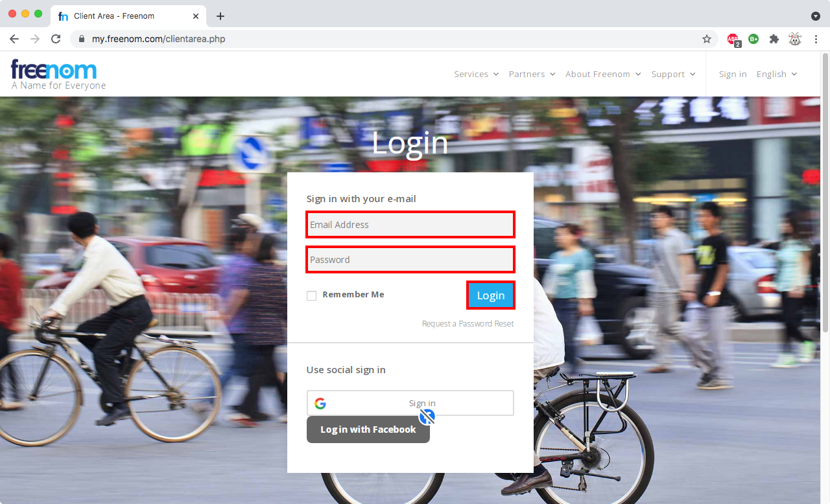Screen dimensions: 830x504
Task: Open a new tab with plus icon
Action: coord(220,16)
